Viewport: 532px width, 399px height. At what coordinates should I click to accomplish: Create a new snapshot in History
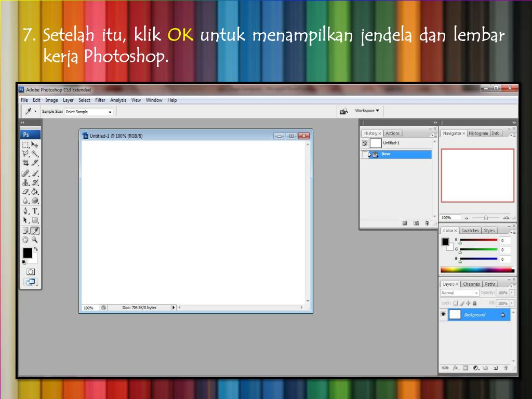click(x=416, y=223)
